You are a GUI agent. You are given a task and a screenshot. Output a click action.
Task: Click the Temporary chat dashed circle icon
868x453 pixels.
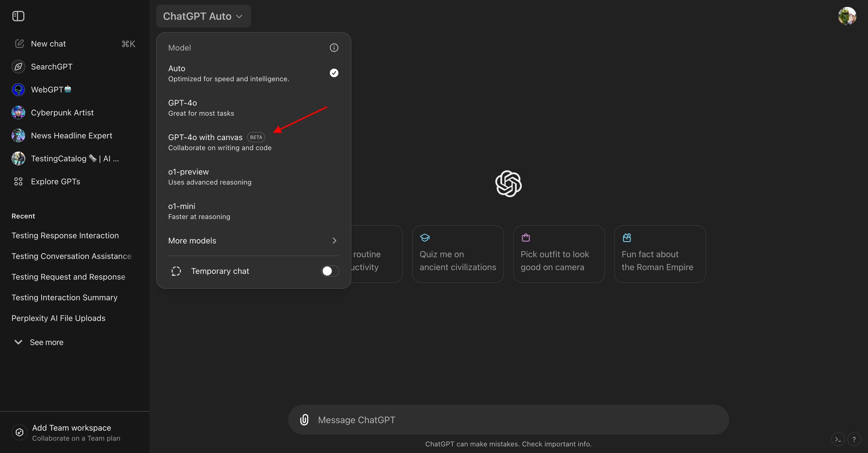pos(176,271)
